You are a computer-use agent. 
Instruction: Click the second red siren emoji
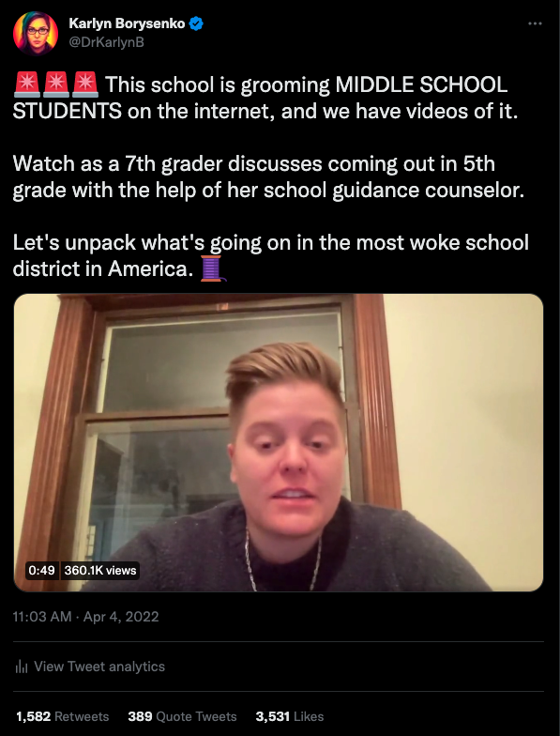coord(56,84)
